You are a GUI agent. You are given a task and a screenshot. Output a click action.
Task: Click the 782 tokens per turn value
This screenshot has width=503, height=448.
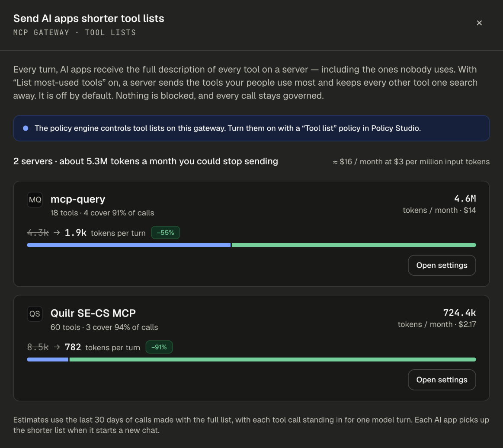coord(73,347)
